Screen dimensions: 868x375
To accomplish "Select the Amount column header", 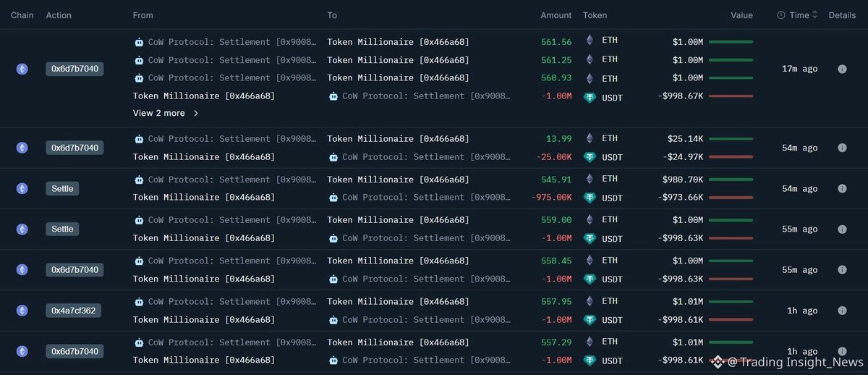I will pyautogui.click(x=556, y=15).
